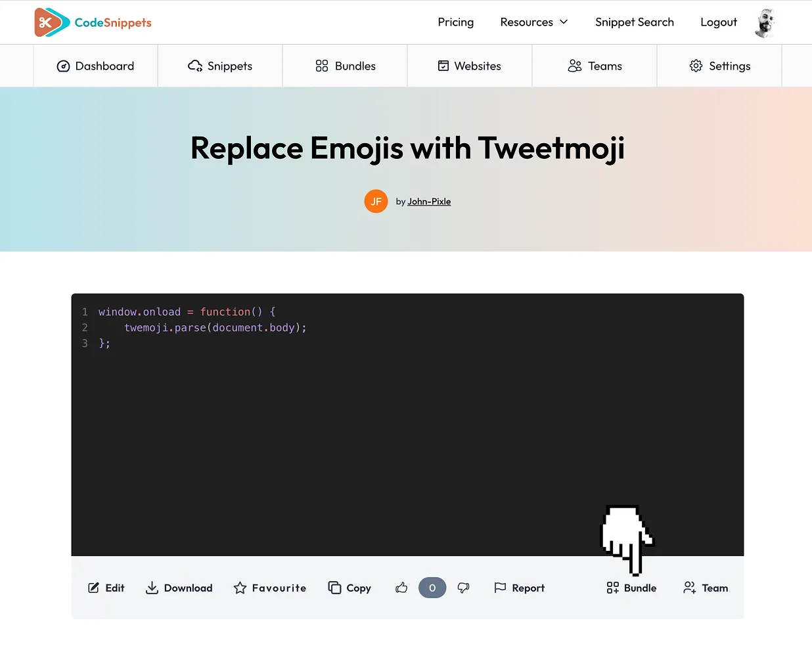Click the CodeSnippets brand name

[x=113, y=23]
